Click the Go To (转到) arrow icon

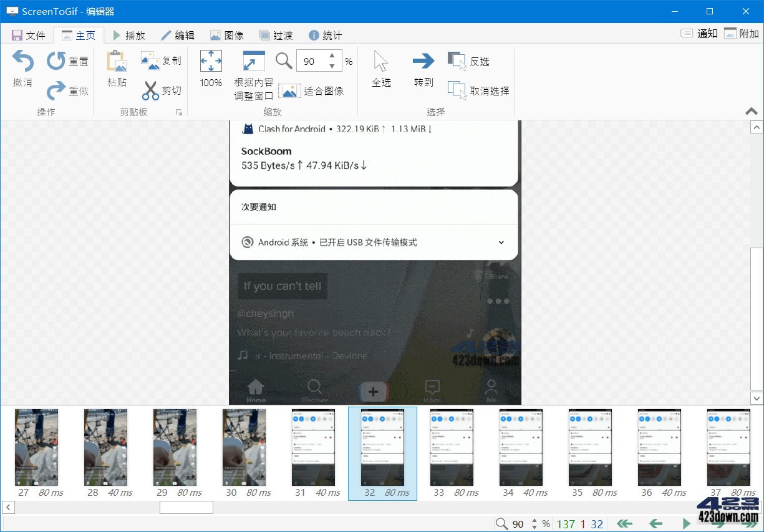(x=423, y=60)
